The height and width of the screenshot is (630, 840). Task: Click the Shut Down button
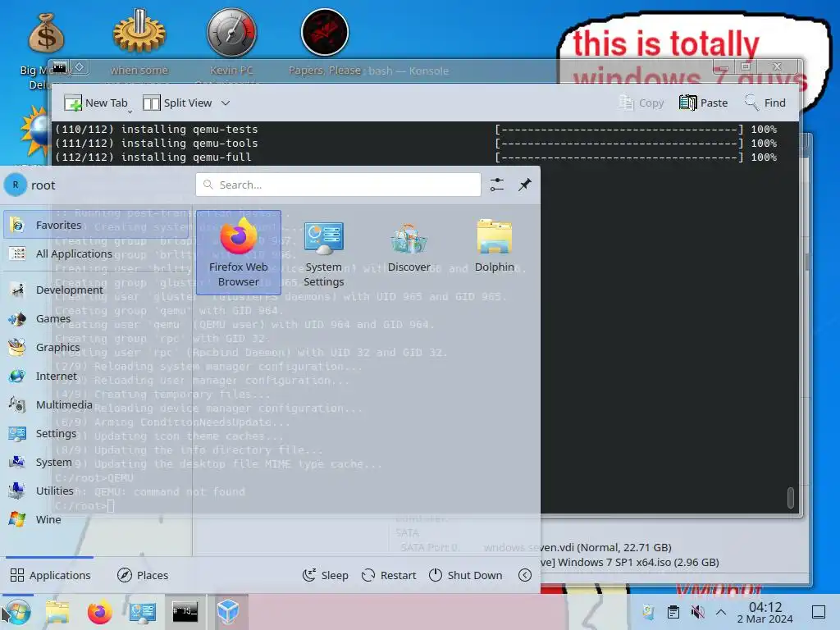point(466,575)
